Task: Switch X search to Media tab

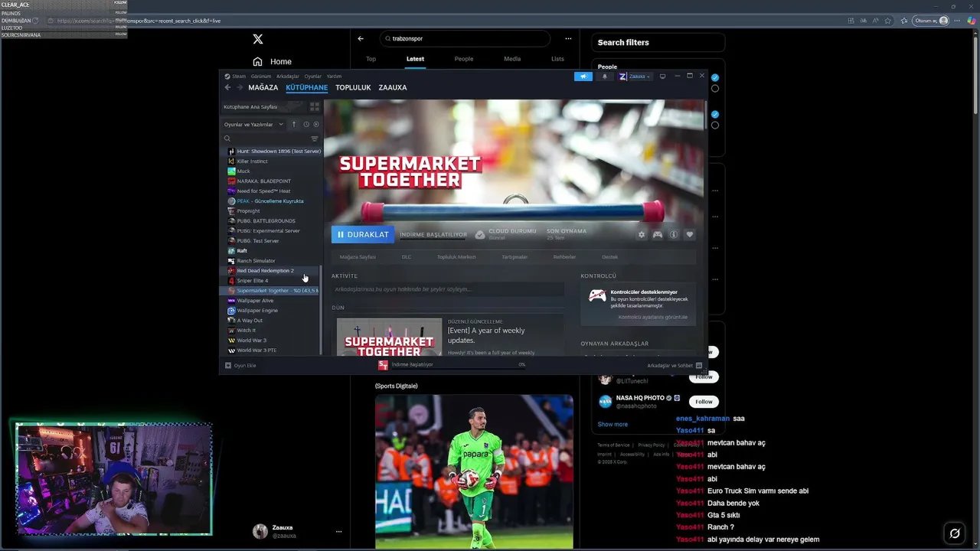Action: point(512,59)
